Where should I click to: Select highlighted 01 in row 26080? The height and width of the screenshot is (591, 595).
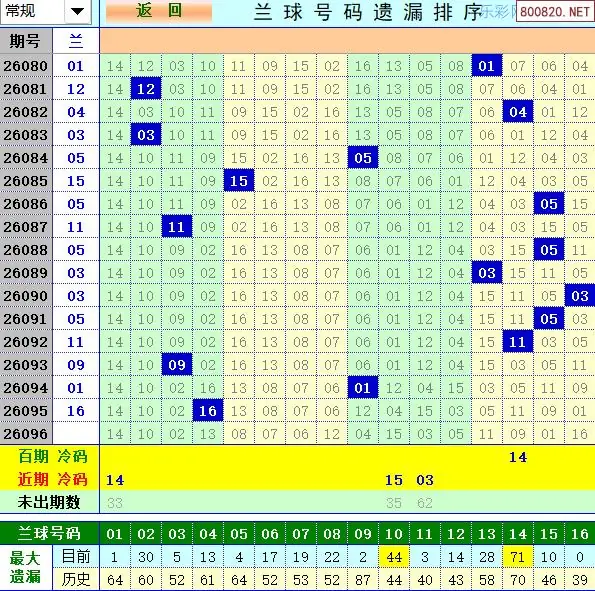[x=486, y=66]
